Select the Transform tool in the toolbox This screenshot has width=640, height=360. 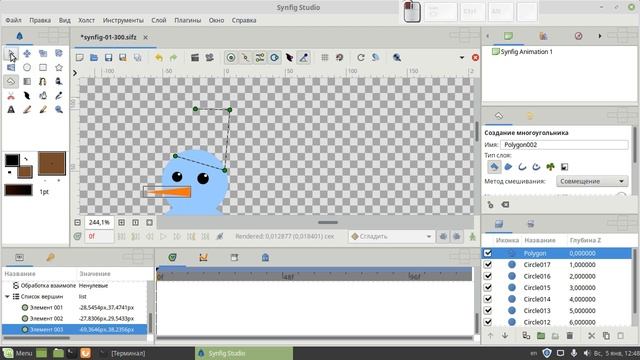pos(11,53)
